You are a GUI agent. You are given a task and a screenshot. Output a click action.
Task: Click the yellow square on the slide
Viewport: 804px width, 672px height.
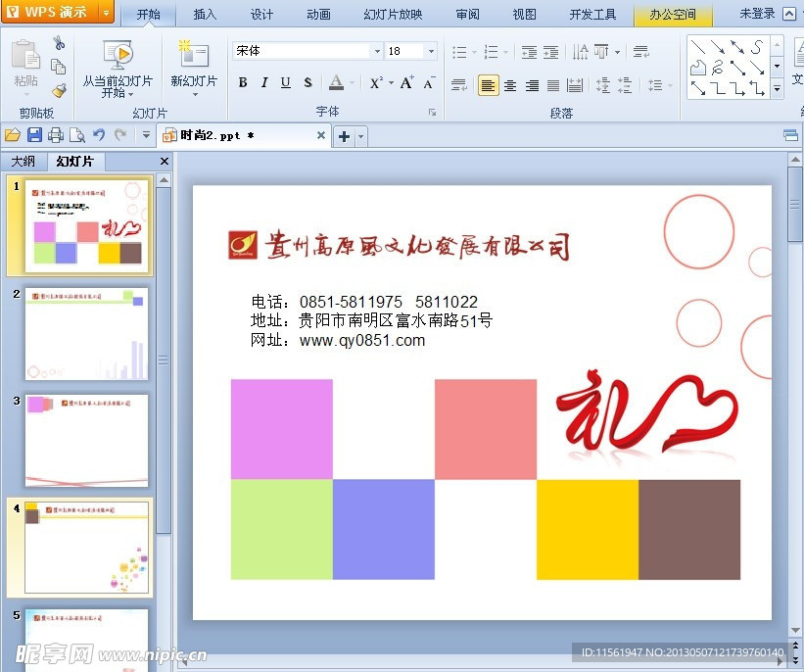[588, 529]
